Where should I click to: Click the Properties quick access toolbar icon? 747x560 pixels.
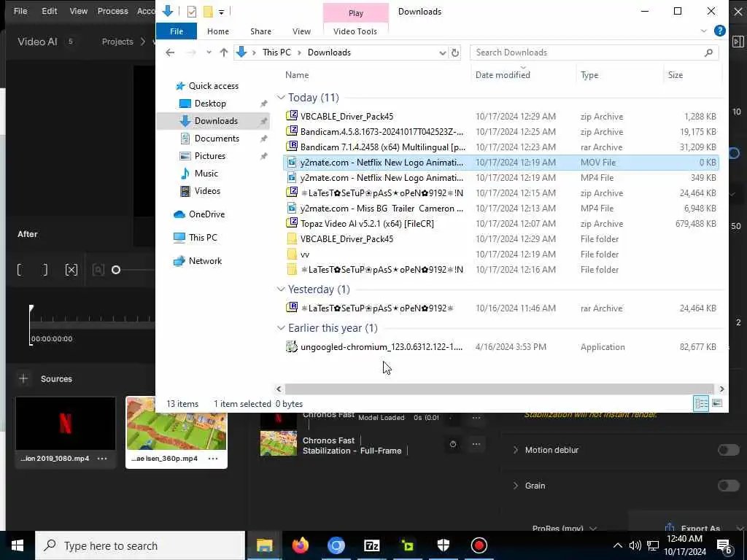pyautogui.click(x=192, y=12)
